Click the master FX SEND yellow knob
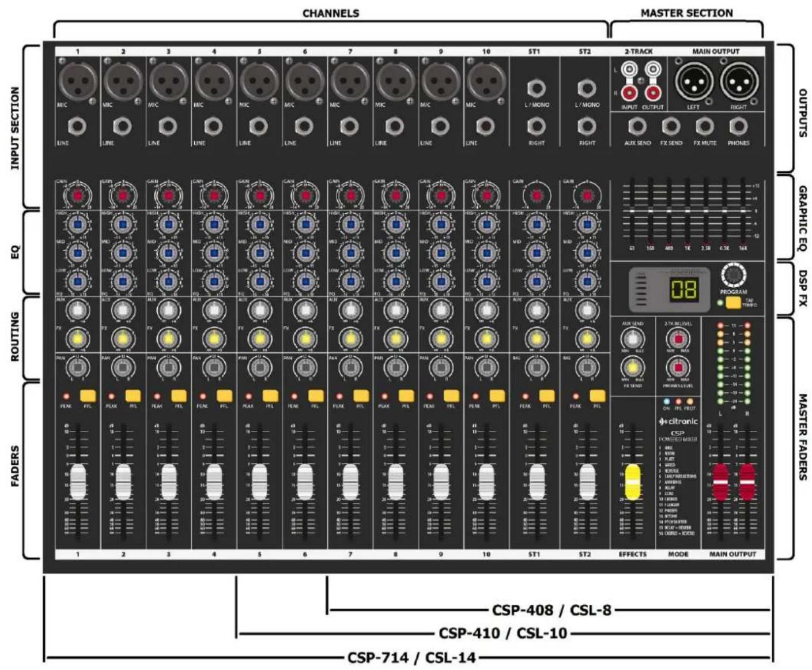 632,367
